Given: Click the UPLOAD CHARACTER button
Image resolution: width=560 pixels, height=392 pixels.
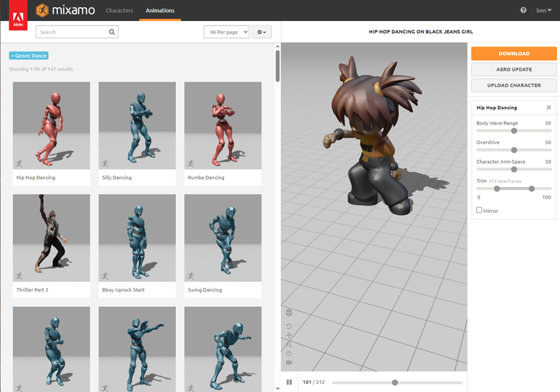Looking at the screenshot, I should point(513,85).
